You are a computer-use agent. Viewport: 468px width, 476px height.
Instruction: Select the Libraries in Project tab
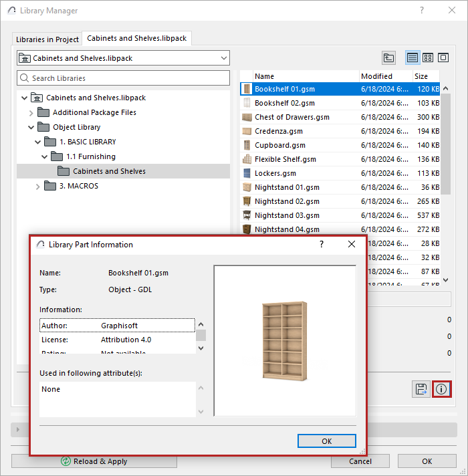(x=47, y=39)
